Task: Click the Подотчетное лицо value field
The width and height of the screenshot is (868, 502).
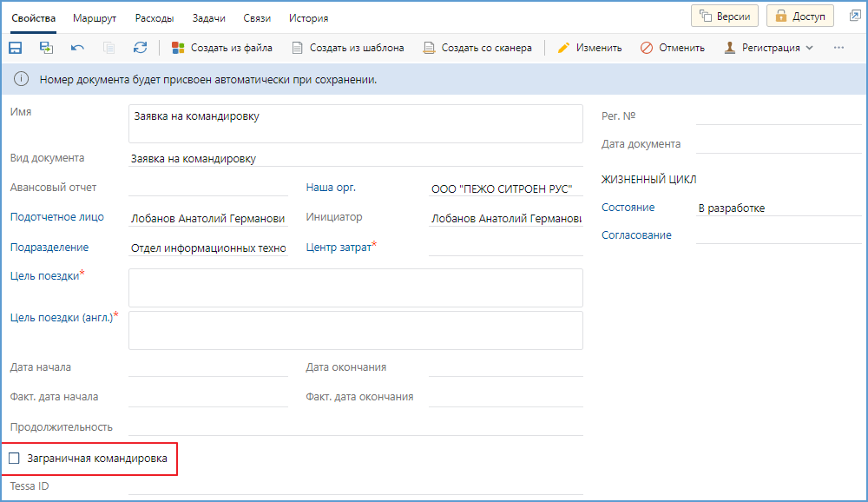Action: tap(208, 218)
